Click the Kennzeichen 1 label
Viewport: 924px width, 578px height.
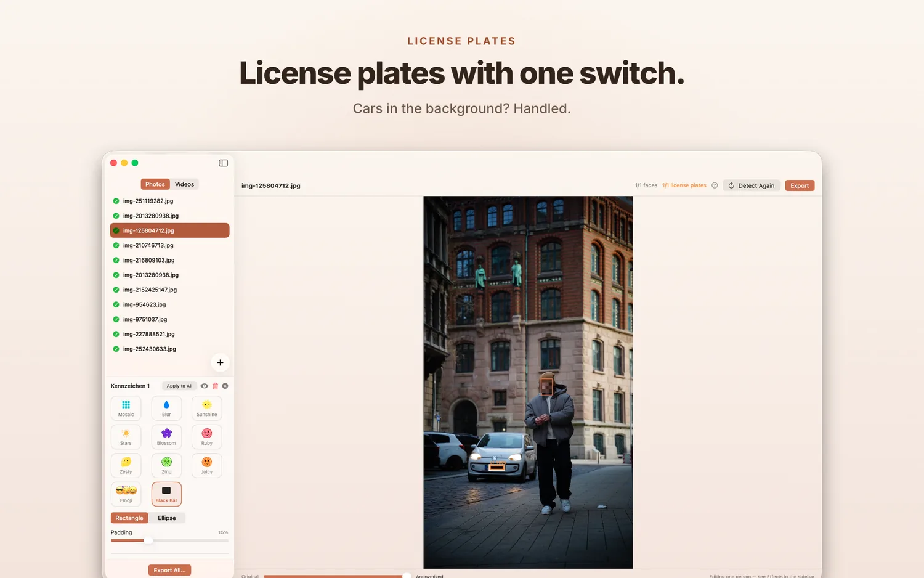(x=130, y=386)
